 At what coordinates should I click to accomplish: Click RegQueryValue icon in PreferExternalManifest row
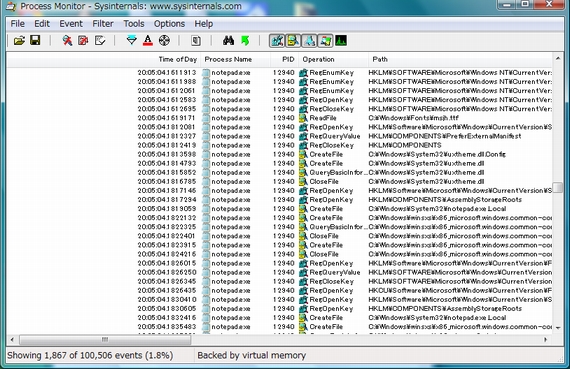pos(303,136)
